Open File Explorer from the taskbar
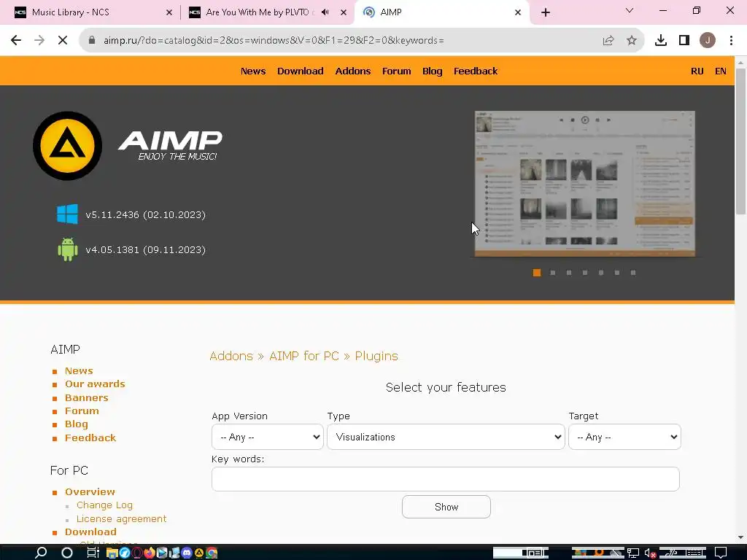This screenshot has height=560, width=747. pyautogui.click(x=112, y=553)
